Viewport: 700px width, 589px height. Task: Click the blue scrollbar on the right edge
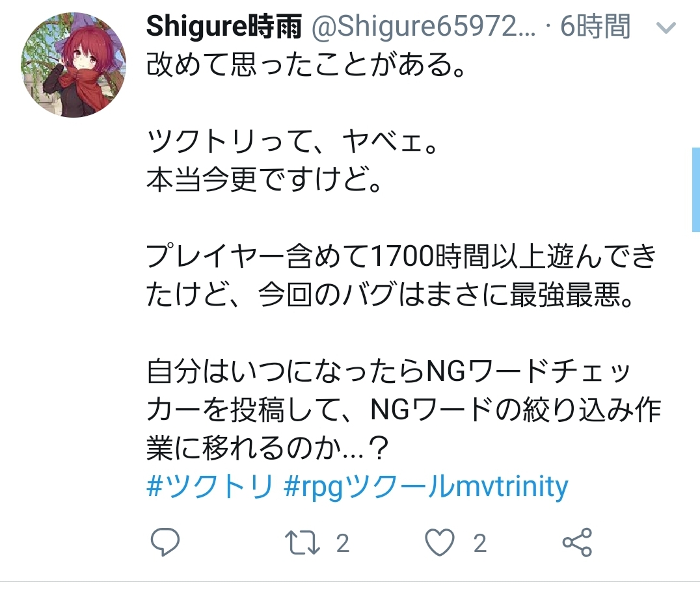tap(696, 190)
